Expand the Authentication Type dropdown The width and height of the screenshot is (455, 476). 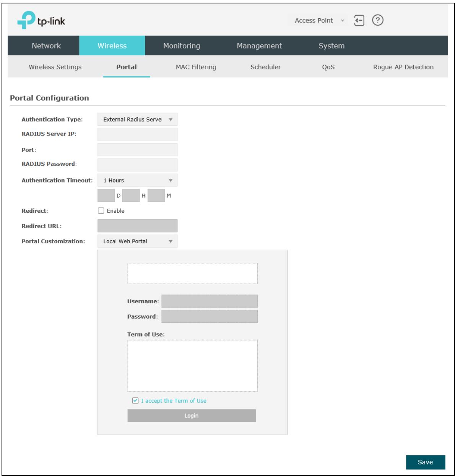(x=138, y=120)
